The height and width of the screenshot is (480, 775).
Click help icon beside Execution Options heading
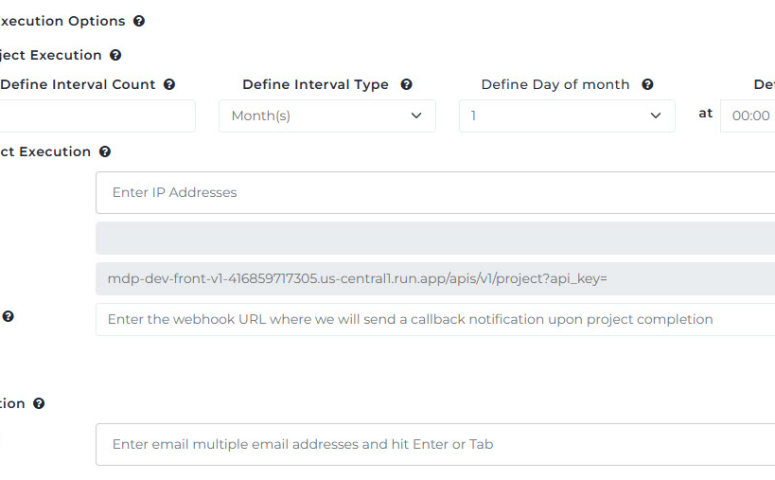pyautogui.click(x=139, y=21)
